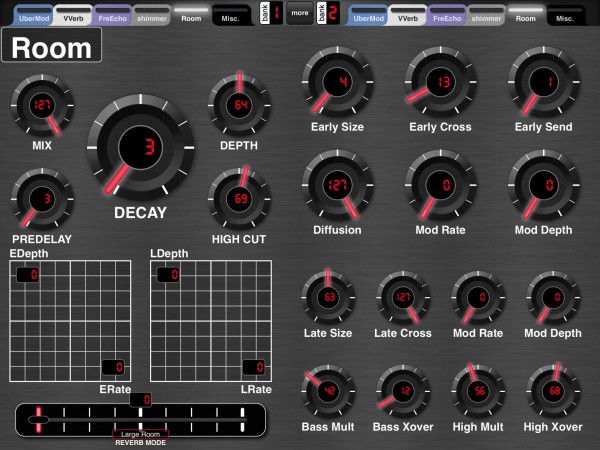Image resolution: width=600 pixels, height=450 pixels.
Task: Click the Mod Rate knob beside Late Cross
Action: click(x=478, y=297)
